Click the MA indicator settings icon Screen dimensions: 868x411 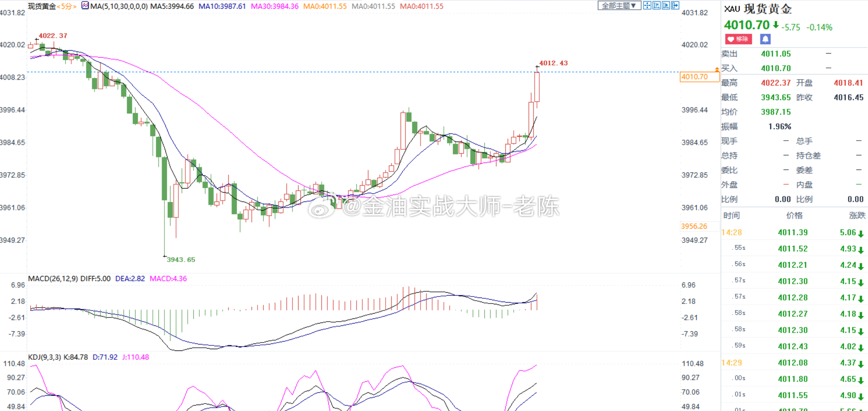click(85, 6)
